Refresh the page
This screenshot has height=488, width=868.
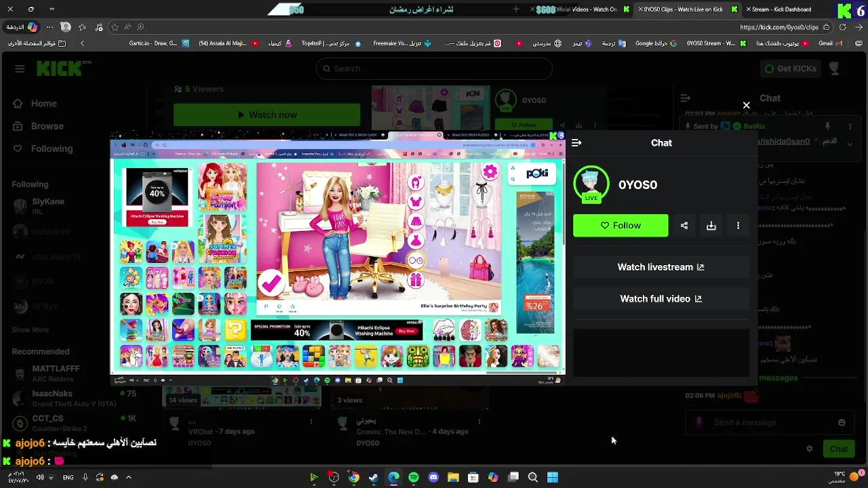pos(842,27)
